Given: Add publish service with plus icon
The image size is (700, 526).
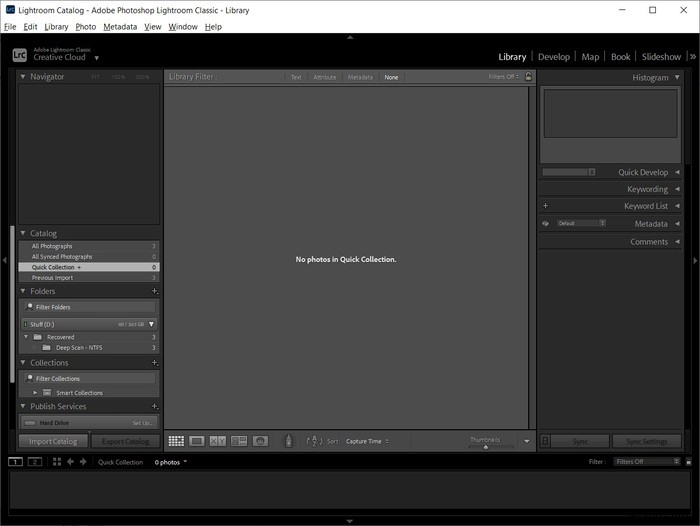Looking at the screenshot, I should pyautogui.click(x=154, y=406).
